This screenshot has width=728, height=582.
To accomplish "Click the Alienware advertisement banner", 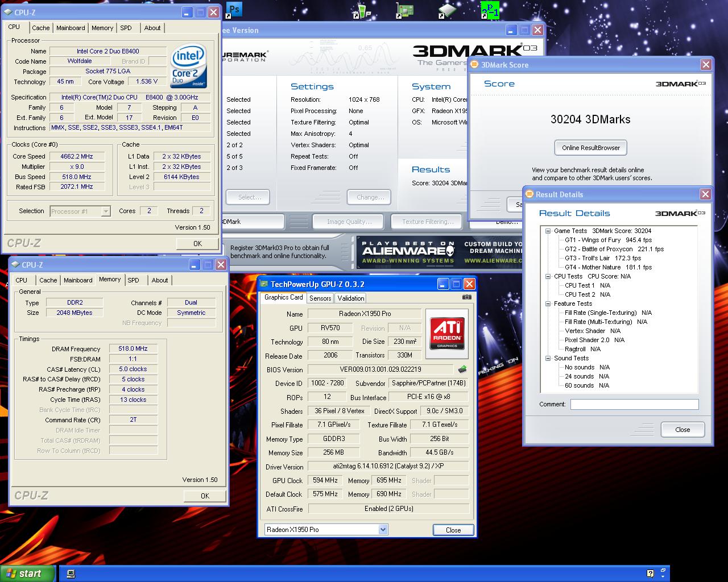I will 439,252.
